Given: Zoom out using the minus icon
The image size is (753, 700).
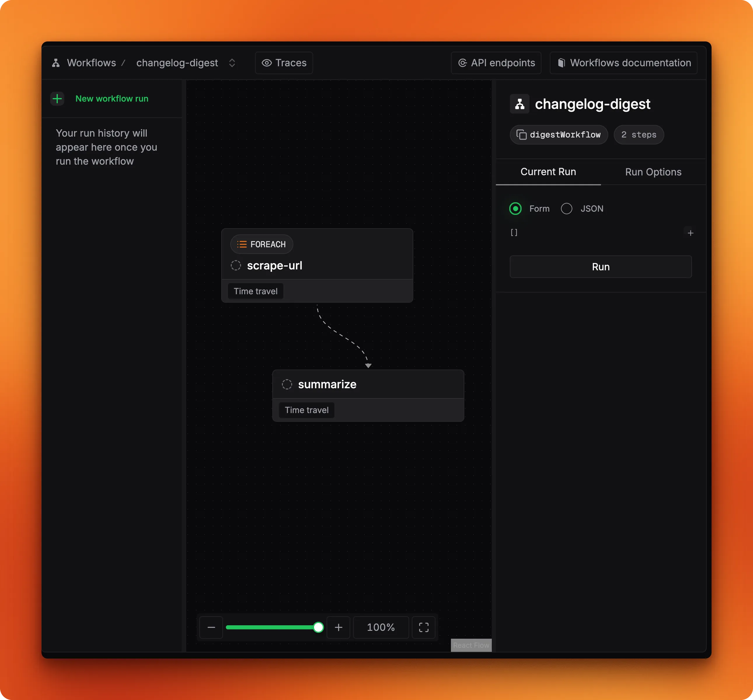Looking at the screenshot, I should tap(211, 627).
